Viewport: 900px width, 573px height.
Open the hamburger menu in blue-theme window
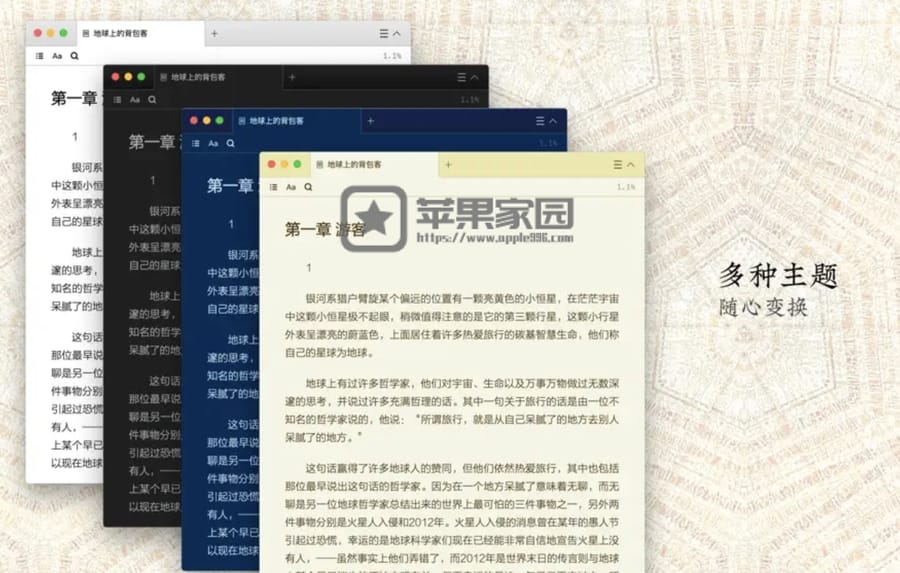click(x=540, y=121)
